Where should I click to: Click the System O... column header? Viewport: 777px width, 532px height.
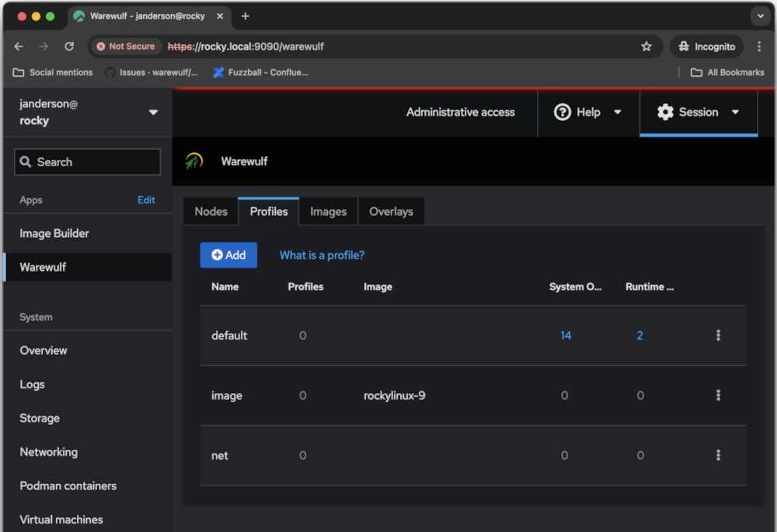tap(575, 287)
